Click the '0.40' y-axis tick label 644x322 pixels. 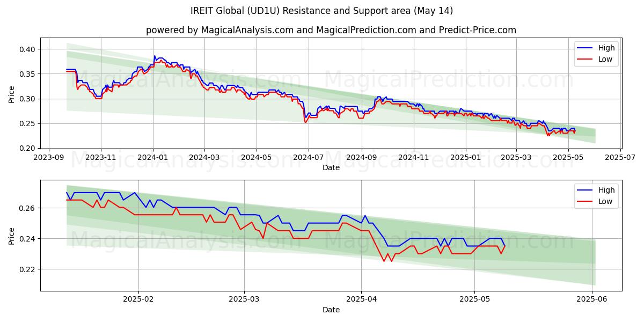coord(27,49)
